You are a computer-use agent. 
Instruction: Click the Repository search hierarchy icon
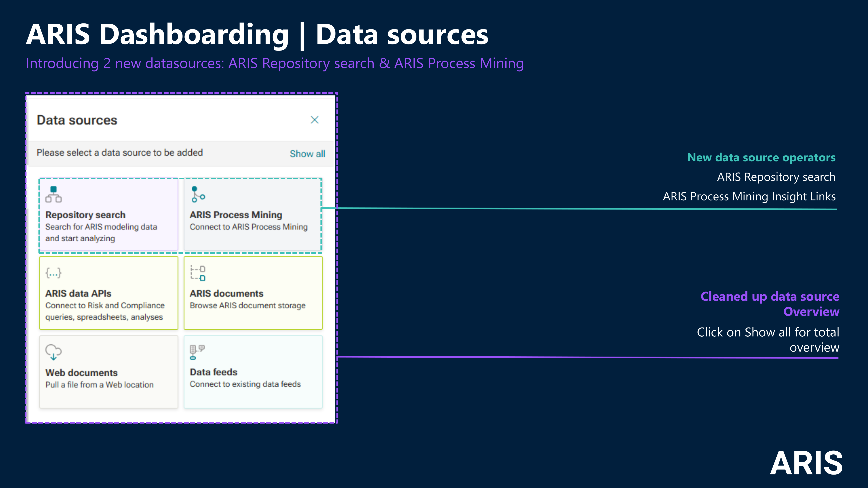tap(54, 194)
